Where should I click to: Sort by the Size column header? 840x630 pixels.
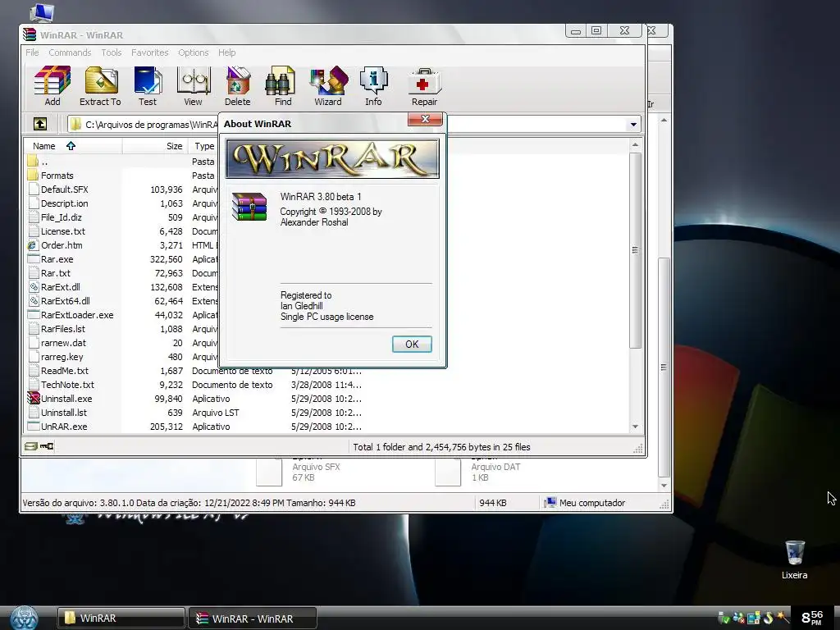tap(155, 146)
